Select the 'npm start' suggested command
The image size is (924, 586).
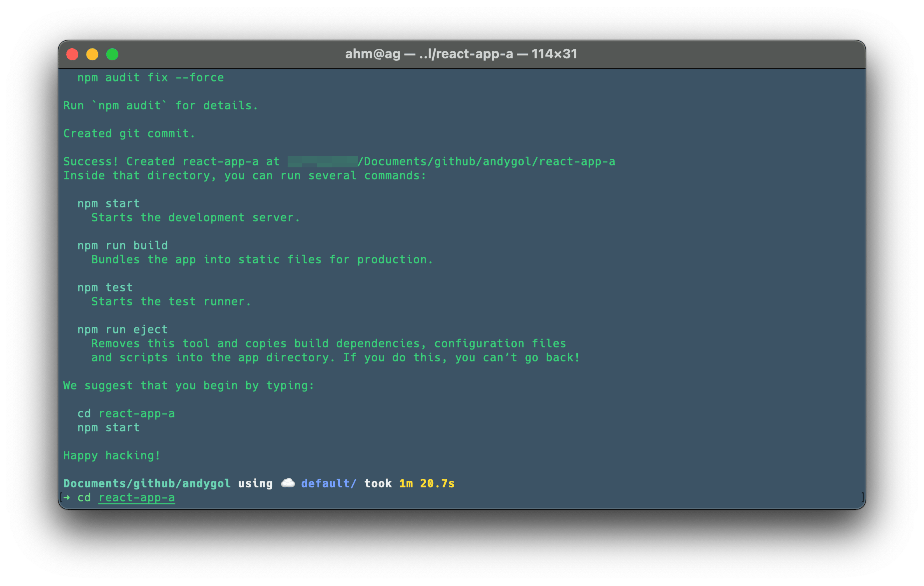coord(109,203)
